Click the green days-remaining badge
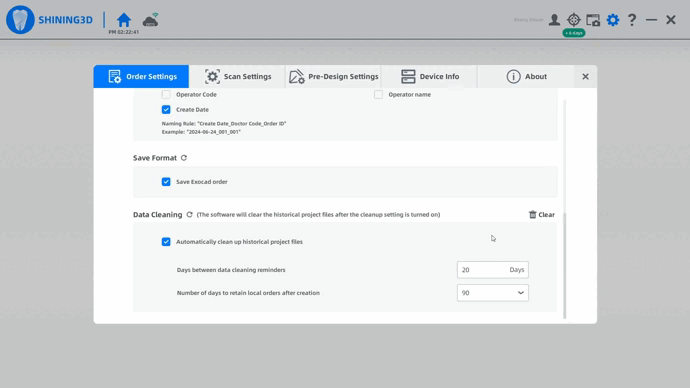The image size is (690, 388). point(574,33)
